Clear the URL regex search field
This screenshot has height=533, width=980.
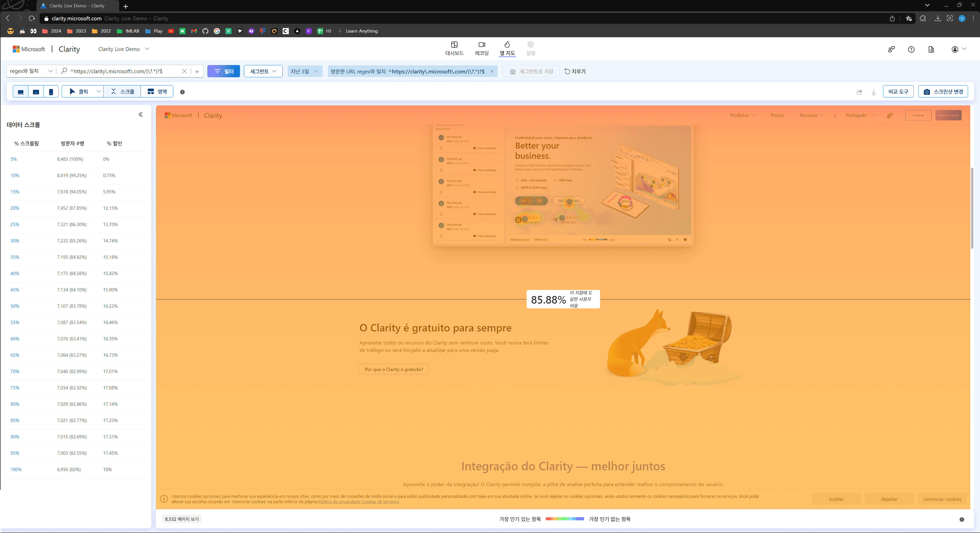coord(185,71)
